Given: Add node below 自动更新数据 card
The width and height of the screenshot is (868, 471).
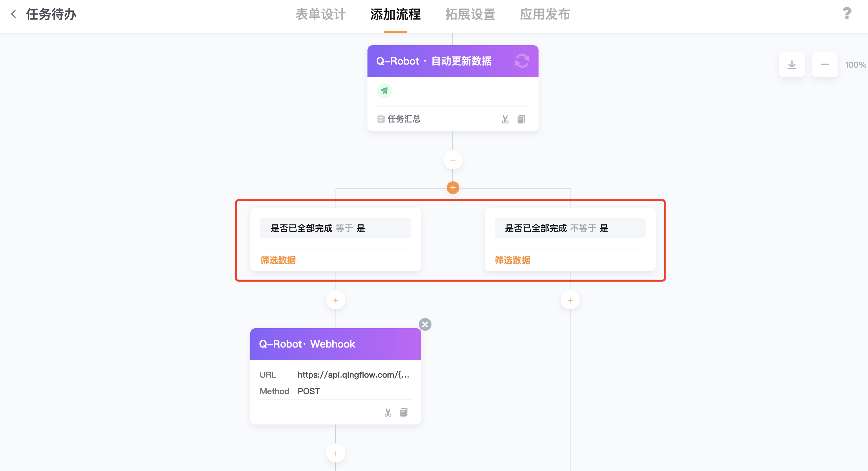Looking at the screenshot, I should [453, 160].
